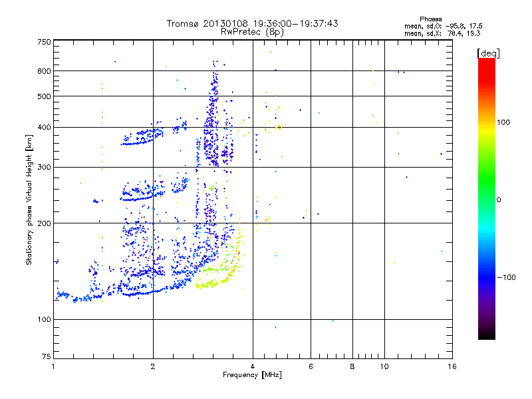Click the 2 tick label on the x-axis
This screenshot has height=399, width=532.
(153, 366)
